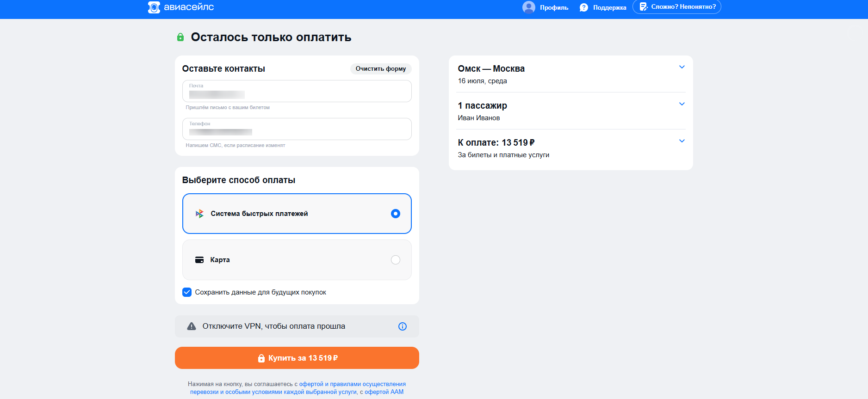Click the support question mark icon
Viewport: 868px width, 399px height.
coord(584,7)
